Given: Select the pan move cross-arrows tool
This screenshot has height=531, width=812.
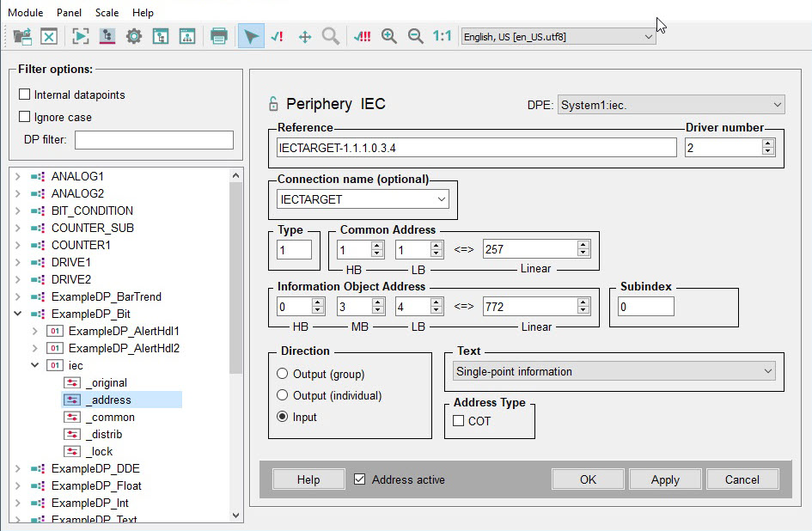Looking at the screenshot, I should pos(304,36).
